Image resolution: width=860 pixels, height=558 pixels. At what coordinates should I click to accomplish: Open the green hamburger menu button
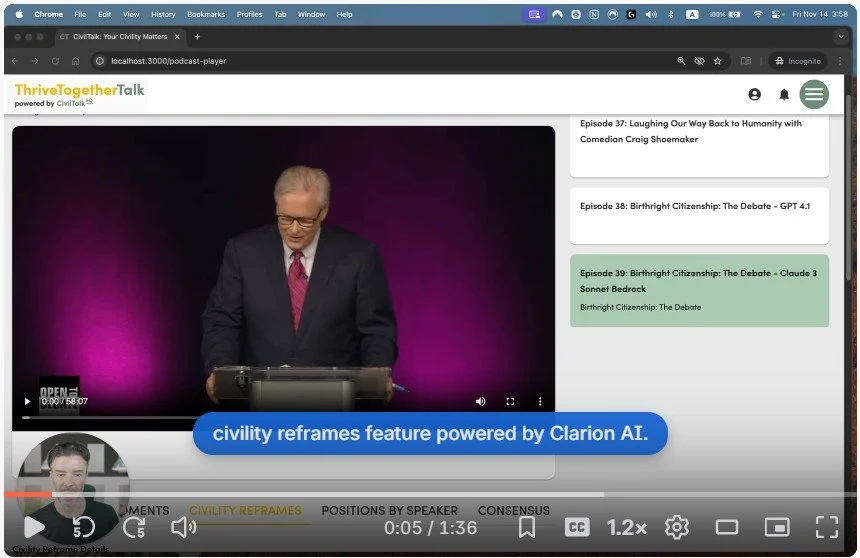[814, 94]
